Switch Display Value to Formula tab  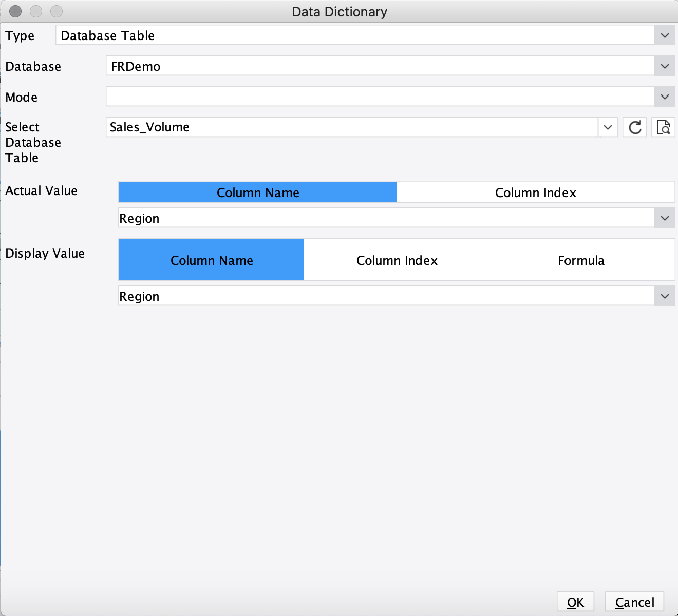coord(581,260)
